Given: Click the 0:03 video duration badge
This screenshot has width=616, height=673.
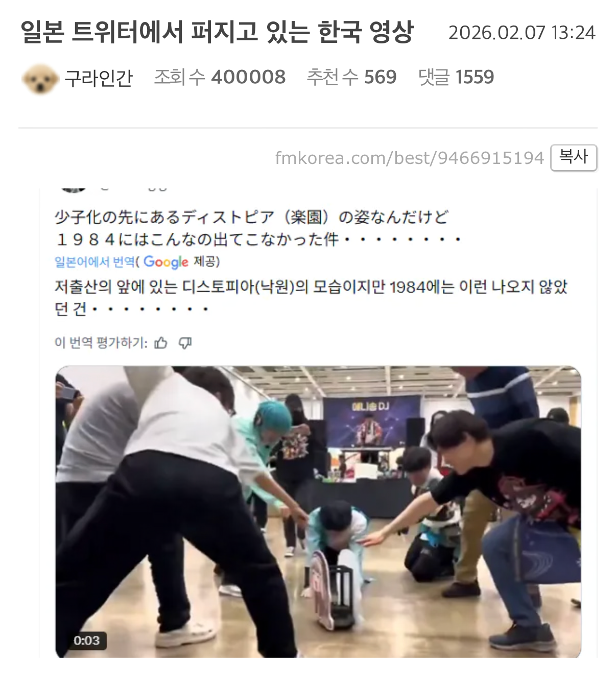Looking at the screenshot, I should click(x=86, y=640).
